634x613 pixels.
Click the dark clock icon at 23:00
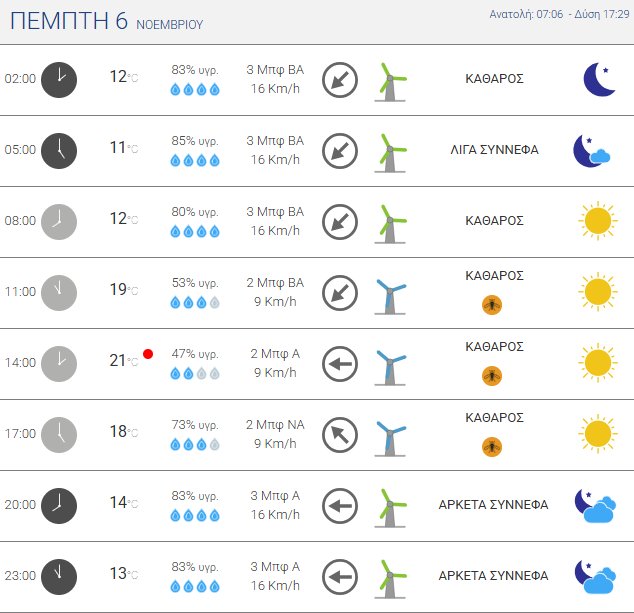(x=59, y=576)
